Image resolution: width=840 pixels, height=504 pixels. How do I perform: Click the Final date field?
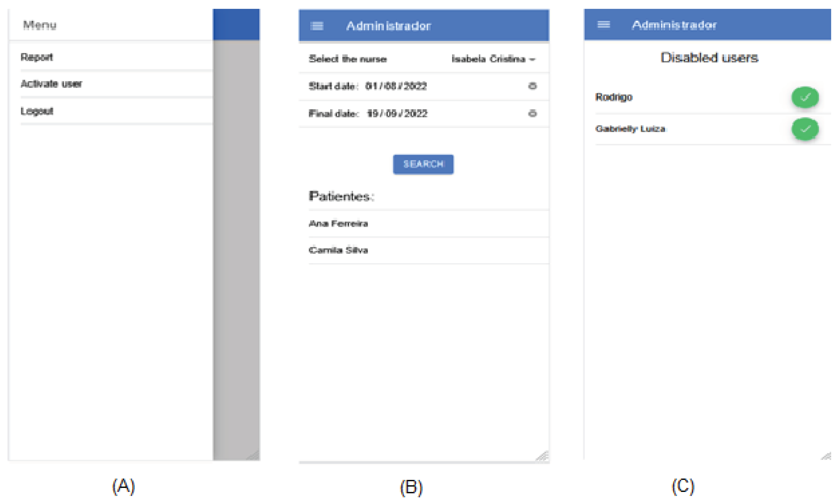coord(396,114)
